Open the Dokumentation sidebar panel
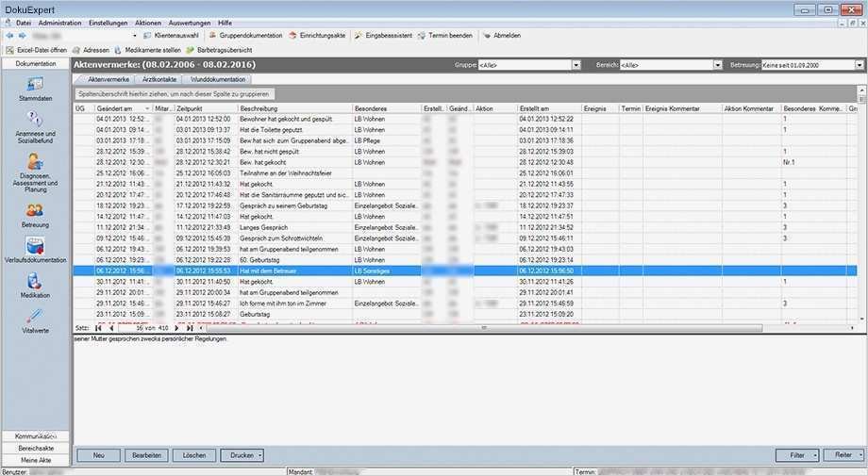Image resolution: width=868 pixels, height=476 pixels. click(x=36, y=63)
